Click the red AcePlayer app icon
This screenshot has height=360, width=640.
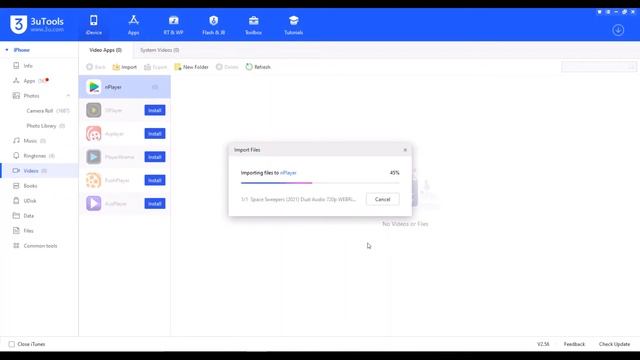93,133
